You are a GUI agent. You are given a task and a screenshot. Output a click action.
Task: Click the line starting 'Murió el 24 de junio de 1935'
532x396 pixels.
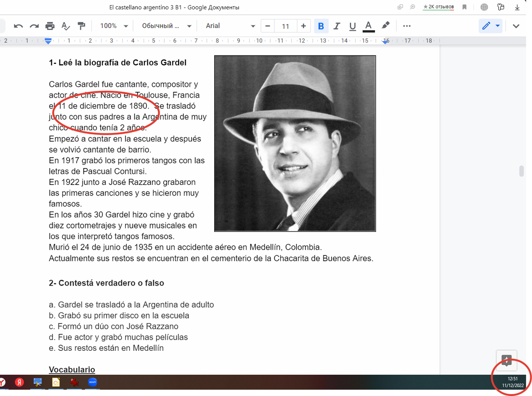(x=185, y=247)
